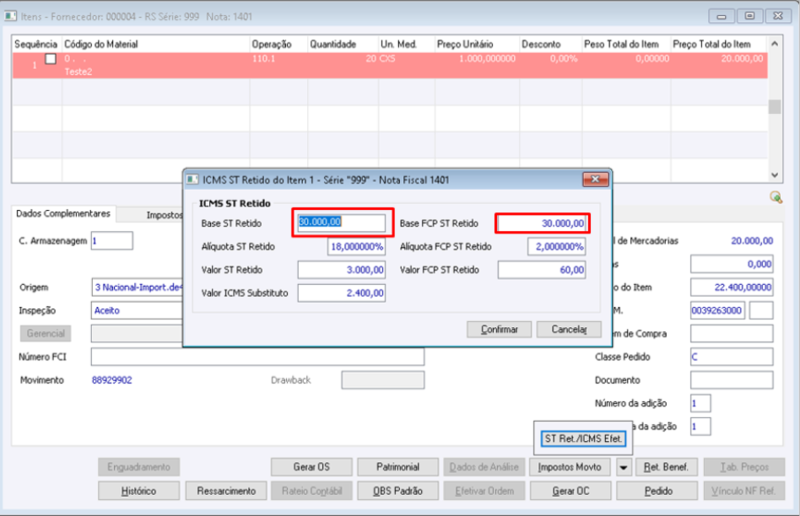Click the Base ST Retido field
800x516 pixels.
click(x=341, y=223)
